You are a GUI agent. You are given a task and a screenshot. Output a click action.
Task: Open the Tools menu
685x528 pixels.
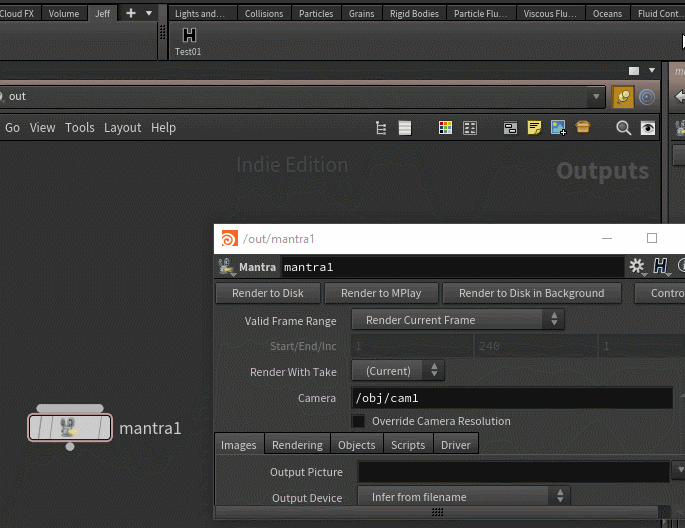[80, 128]
